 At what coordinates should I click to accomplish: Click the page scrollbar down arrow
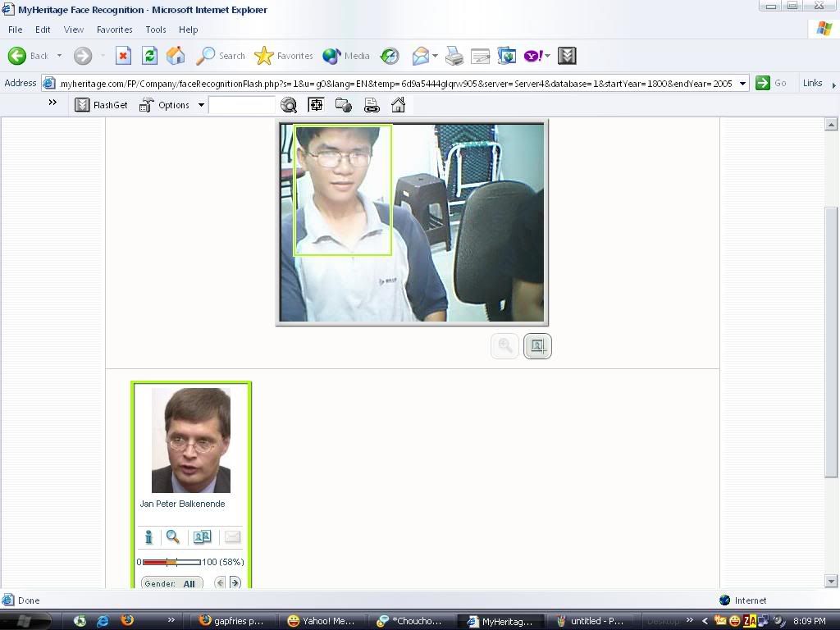(831, 582)
